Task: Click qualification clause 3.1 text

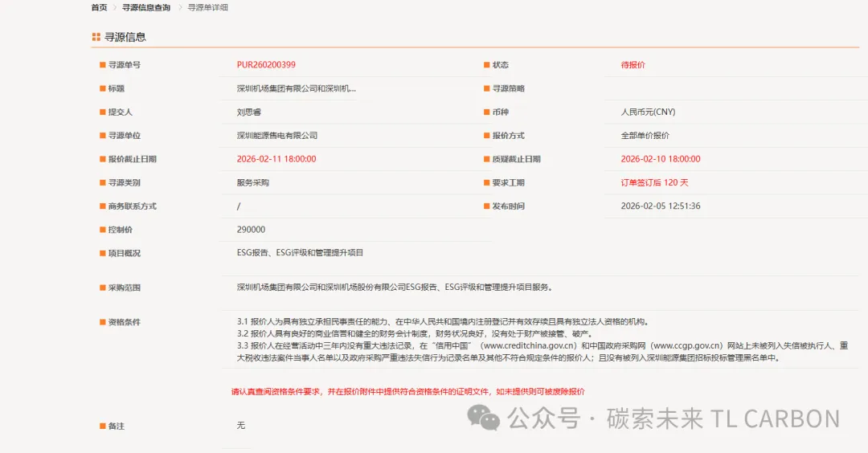Action: [x=443, y=321]
